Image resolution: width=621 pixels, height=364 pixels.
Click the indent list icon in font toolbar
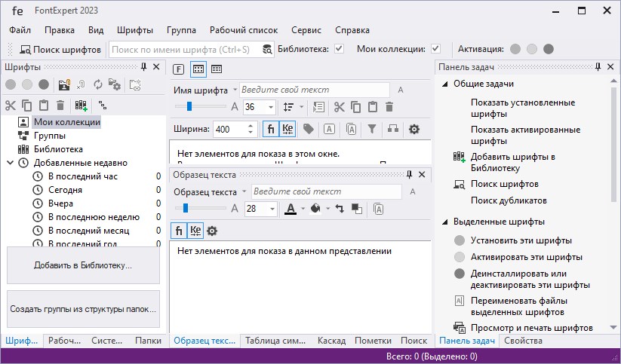coord(318,107)
